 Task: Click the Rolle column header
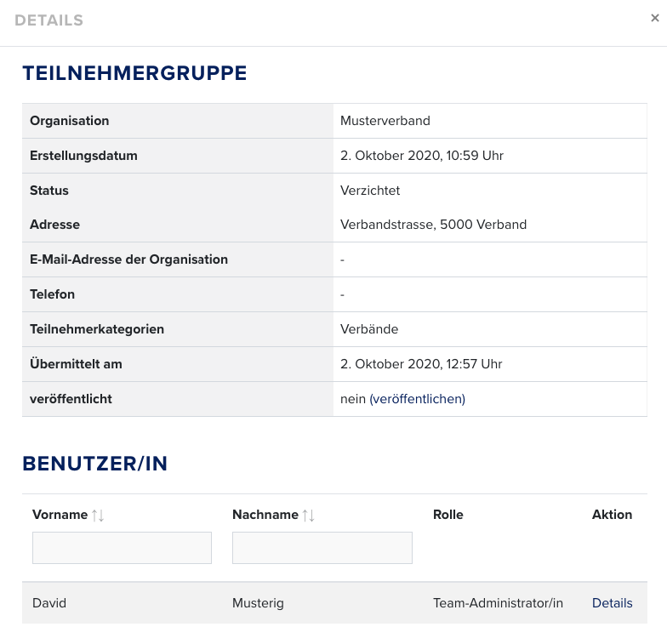click(448, 515)
